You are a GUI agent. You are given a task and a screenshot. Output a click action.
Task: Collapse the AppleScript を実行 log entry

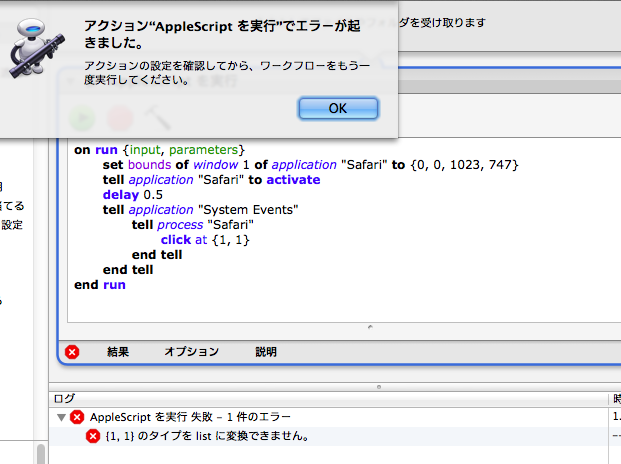point(61,417)
